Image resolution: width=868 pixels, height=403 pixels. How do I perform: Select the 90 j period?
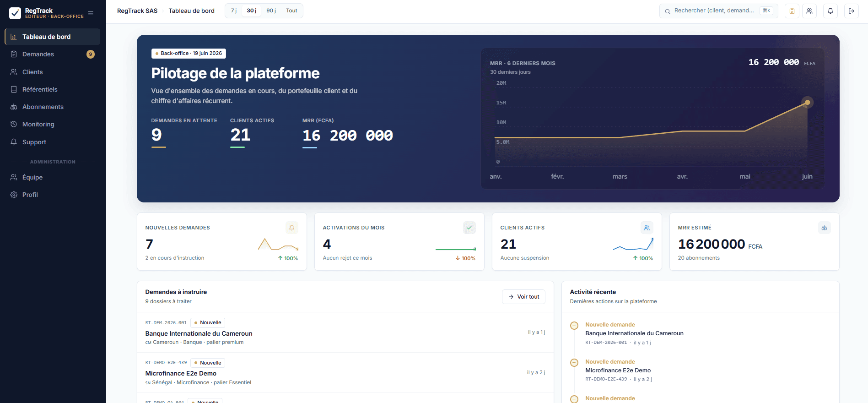pyautogui.click(x=271, y=11)
